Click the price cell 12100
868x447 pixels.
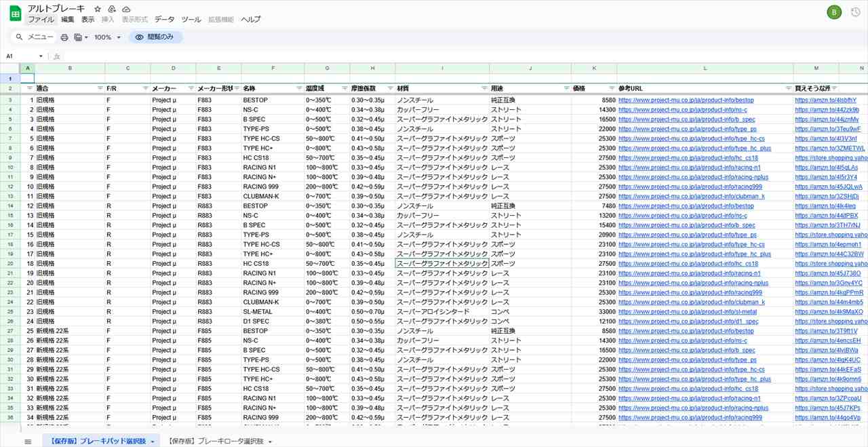[594, 322]
